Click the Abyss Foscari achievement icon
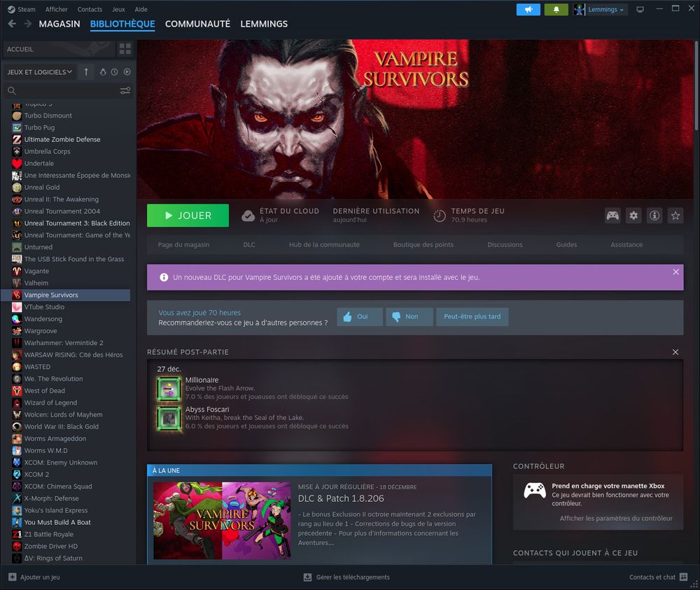Viewport: 700px width, 590px height. point(169,418)
